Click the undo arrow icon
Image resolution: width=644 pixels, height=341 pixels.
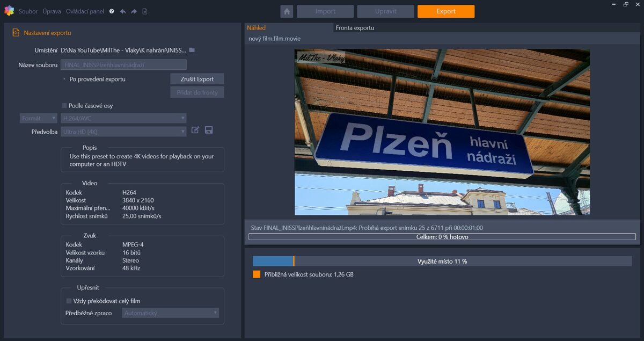click(x=123, y=11)
